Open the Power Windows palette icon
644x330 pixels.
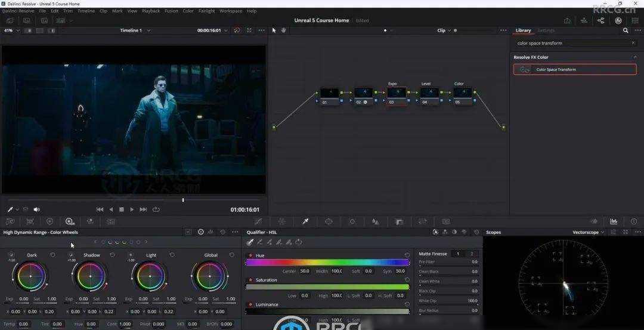(x=329, y=221)
